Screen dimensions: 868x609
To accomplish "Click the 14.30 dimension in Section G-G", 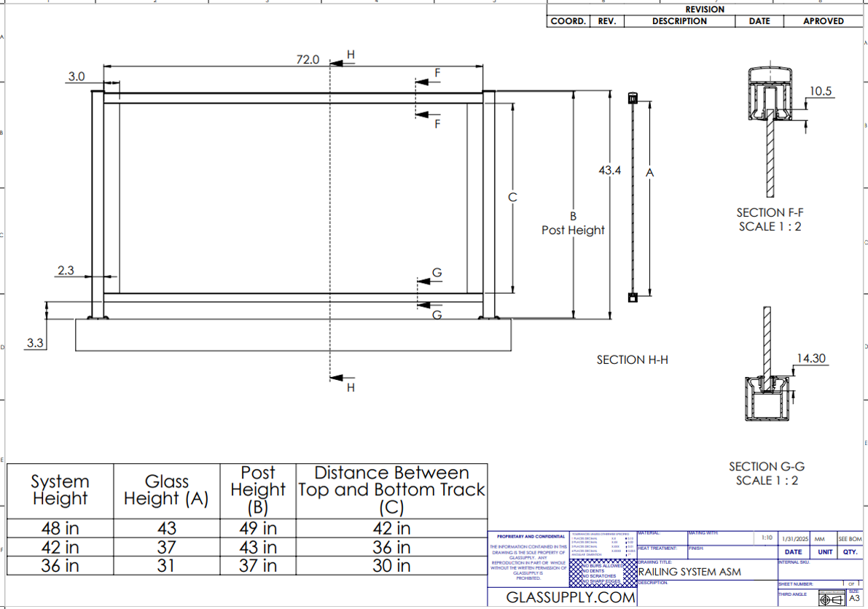I will (811, 359).
